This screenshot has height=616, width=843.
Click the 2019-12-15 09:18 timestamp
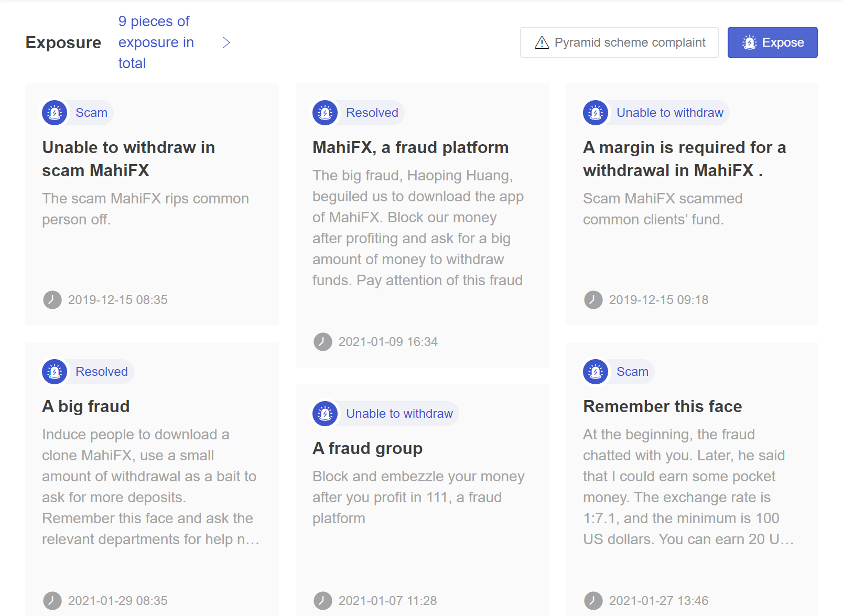click(x=658, y=300)
